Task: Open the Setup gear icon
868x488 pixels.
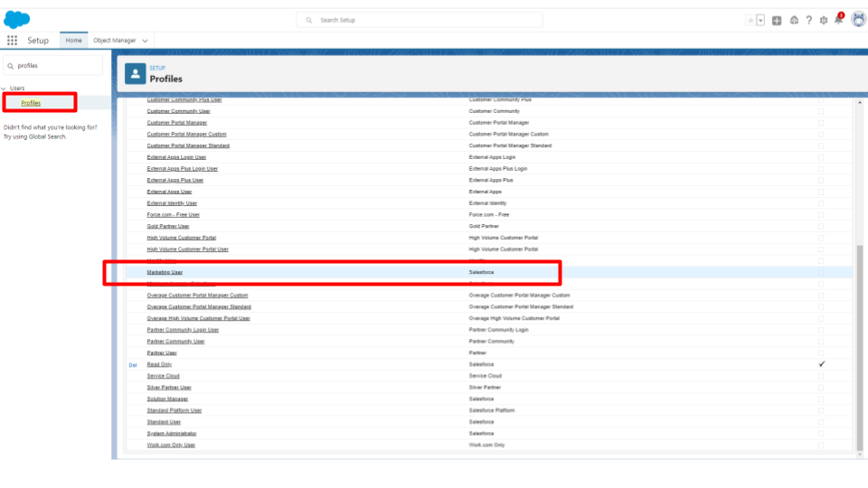Action: (824, 21)
